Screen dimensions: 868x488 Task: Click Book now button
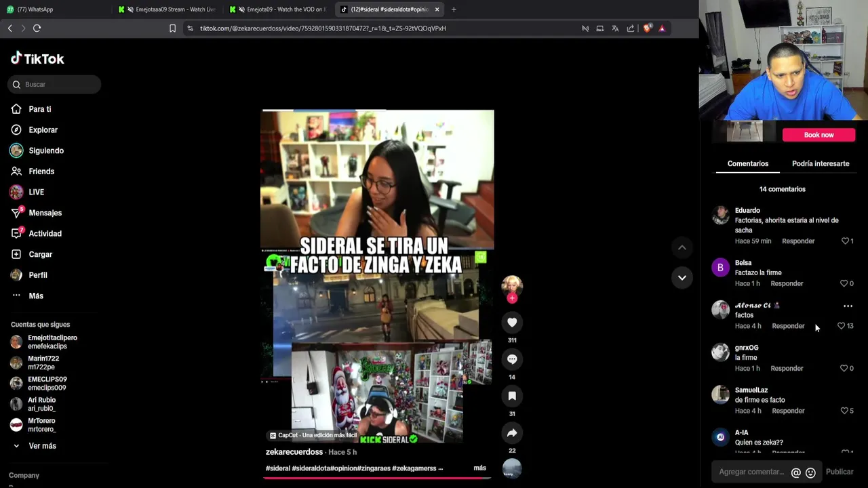pyautogui.click(x=818, y=135)
